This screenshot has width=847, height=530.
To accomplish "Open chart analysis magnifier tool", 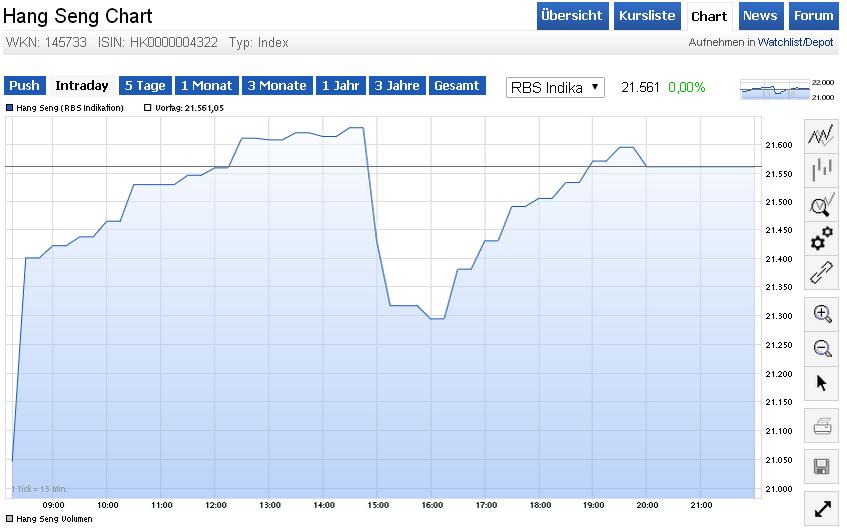I will click(822, 205).
